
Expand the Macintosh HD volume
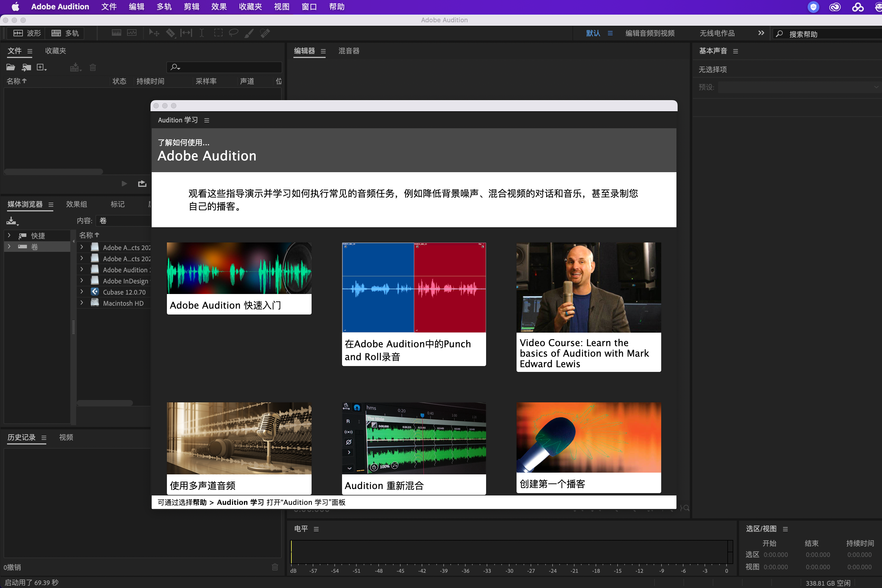pyautogui.click(x=82, y=302)
